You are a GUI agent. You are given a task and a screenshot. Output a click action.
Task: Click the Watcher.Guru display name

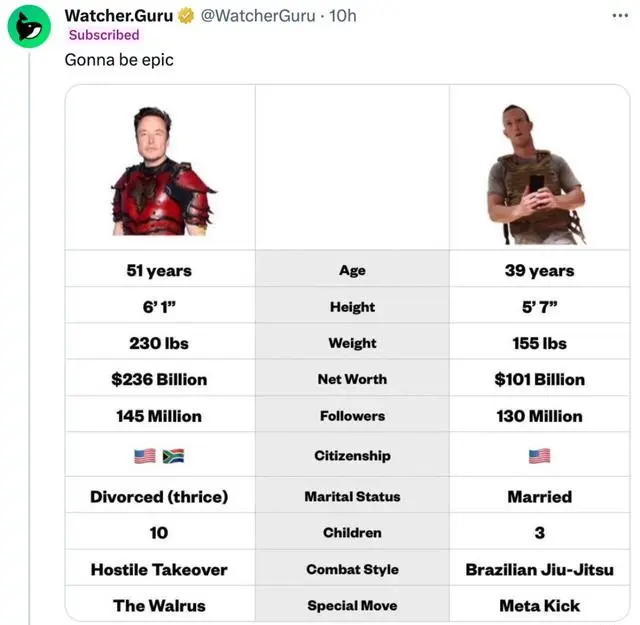click(x=118, y=16)
